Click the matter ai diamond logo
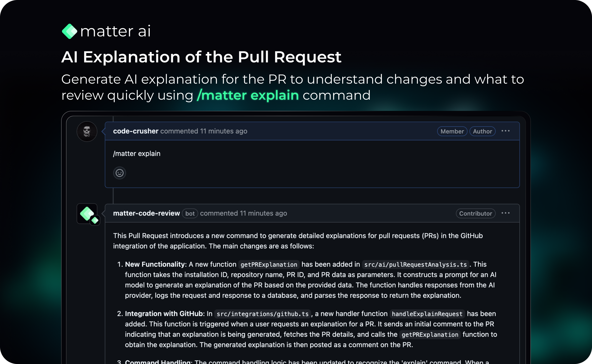This screenshot has height=364, width=592. tap(69, 31)
